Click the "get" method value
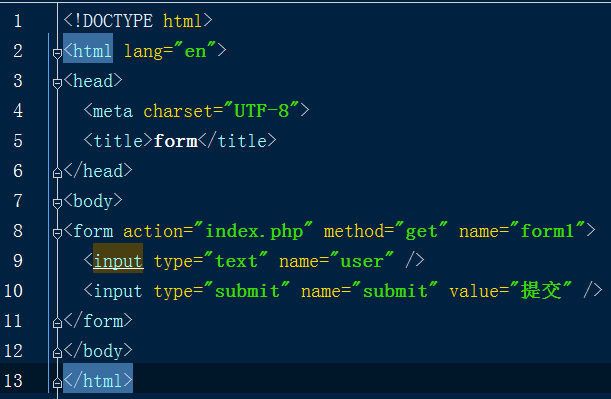The height and width of the screenshot is (399, 611). (x=421, y=231)
